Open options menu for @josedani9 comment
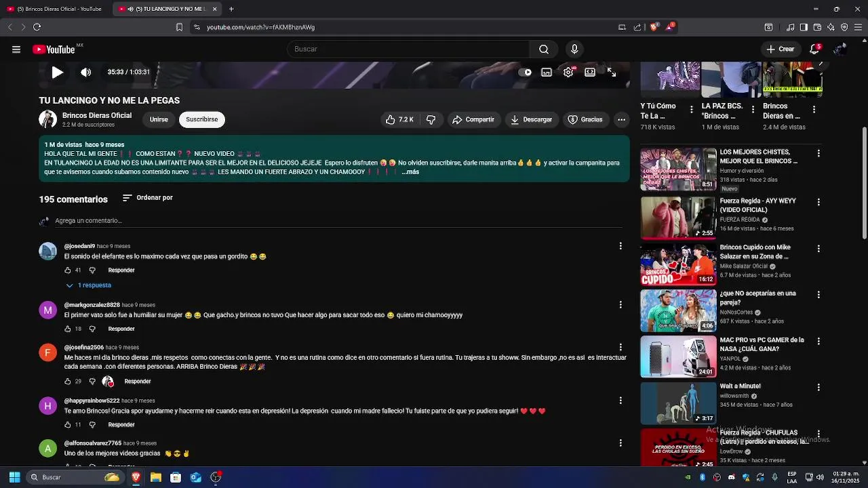Screen dimensions: 868x488 pos(620,246)
